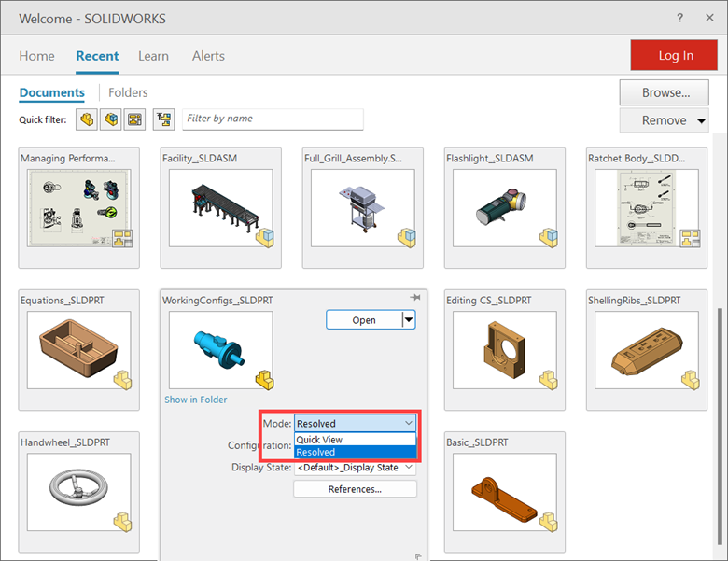
Task: Open the Basic_SLDPRT thumbnail
Action: click(x=505, y=492)
